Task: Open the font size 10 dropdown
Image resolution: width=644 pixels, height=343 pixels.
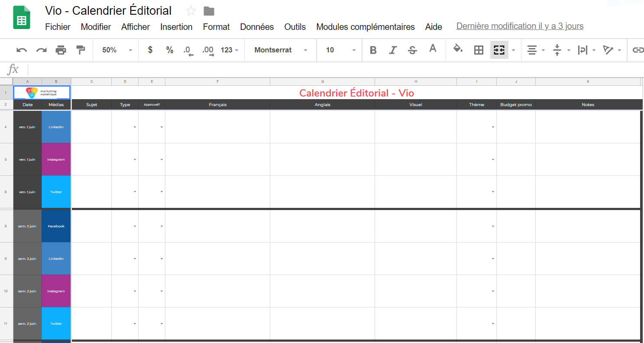Action: [x=341, y=50]
